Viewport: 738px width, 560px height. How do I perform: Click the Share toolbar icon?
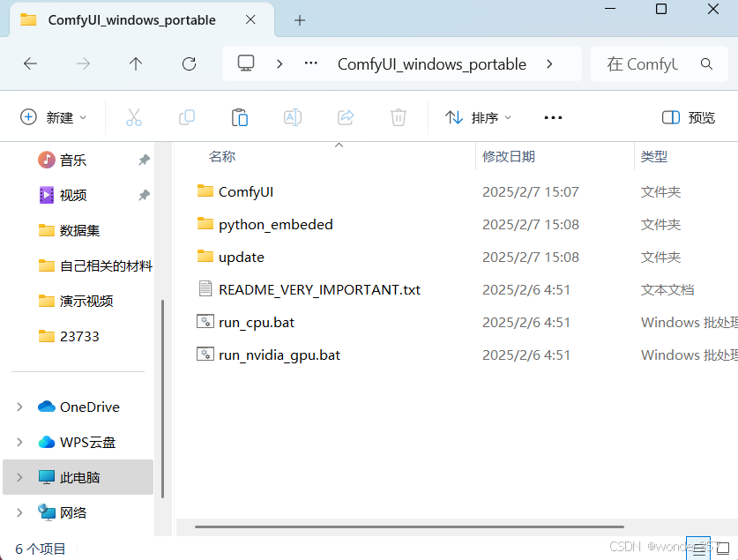346,117
